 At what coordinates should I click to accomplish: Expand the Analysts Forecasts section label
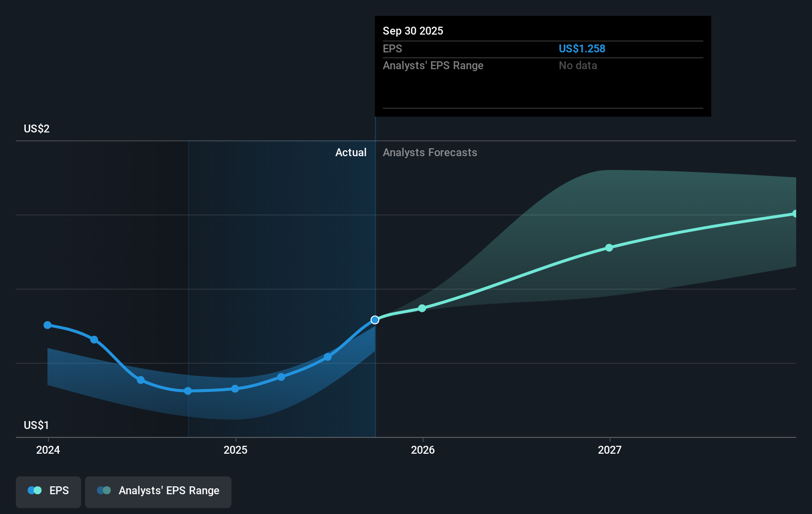pos(430,152)
